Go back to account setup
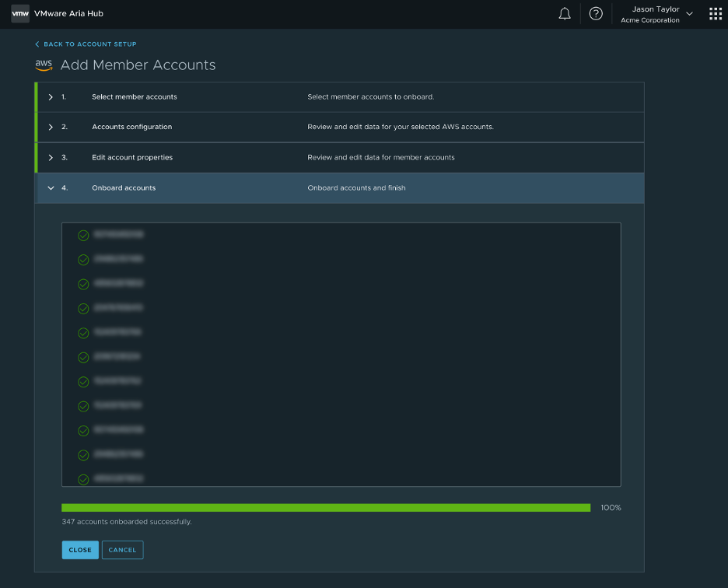Viewport: 728px width, 588px height. [x=86, y=44]
